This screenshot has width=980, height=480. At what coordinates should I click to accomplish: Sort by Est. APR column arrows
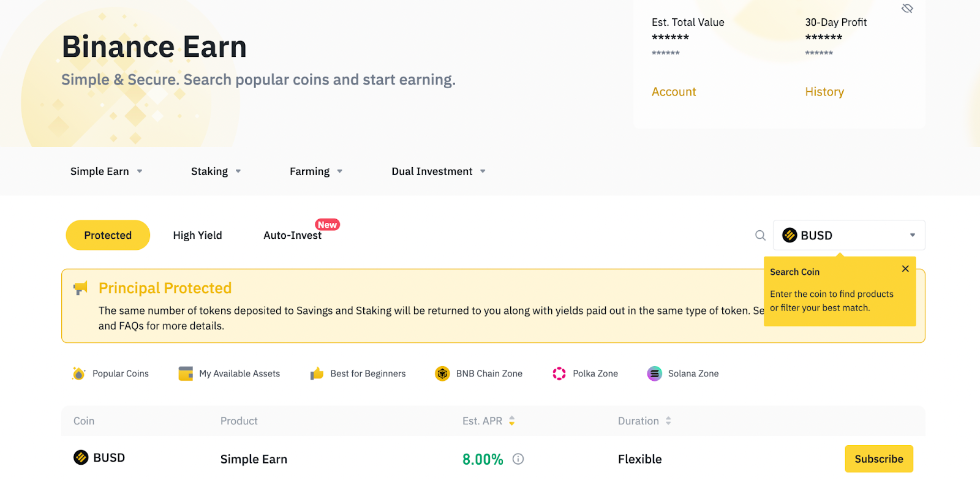(512, 421)
